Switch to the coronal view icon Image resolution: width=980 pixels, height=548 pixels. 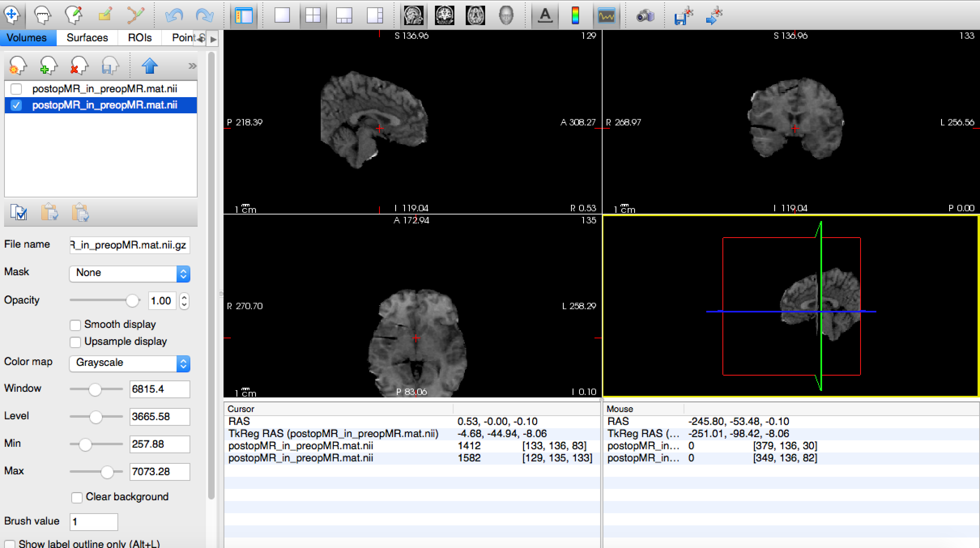point(444,16)
